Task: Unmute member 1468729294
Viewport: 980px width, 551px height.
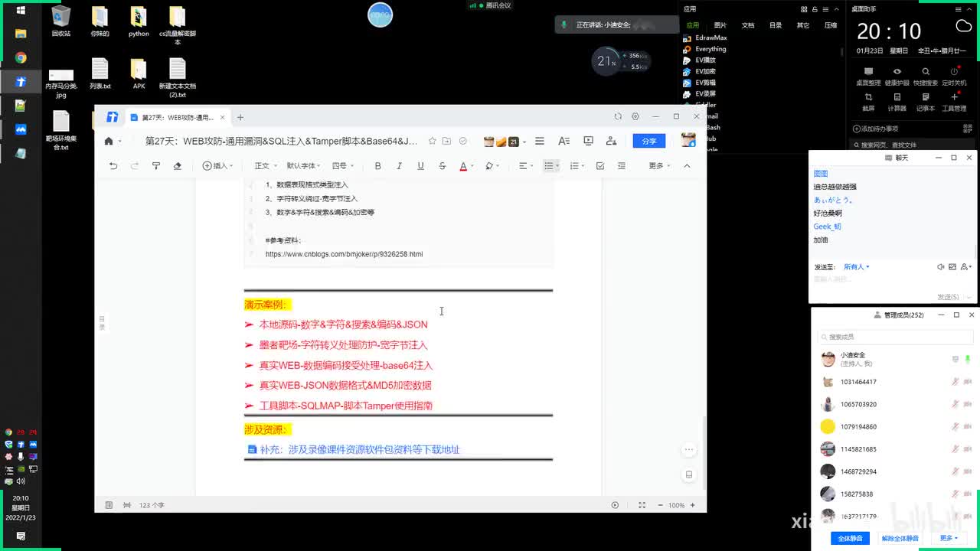Action: point(955,471)
